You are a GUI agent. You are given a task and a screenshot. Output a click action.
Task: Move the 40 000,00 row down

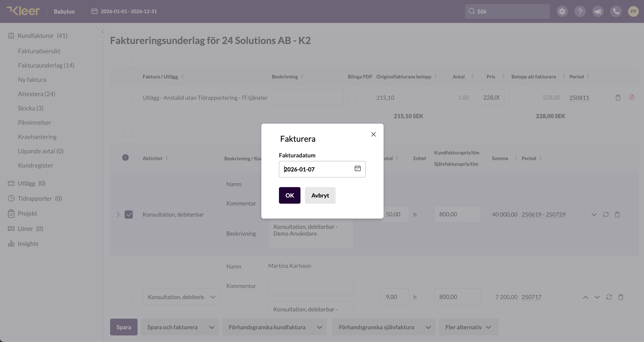(x=594, y=215)
